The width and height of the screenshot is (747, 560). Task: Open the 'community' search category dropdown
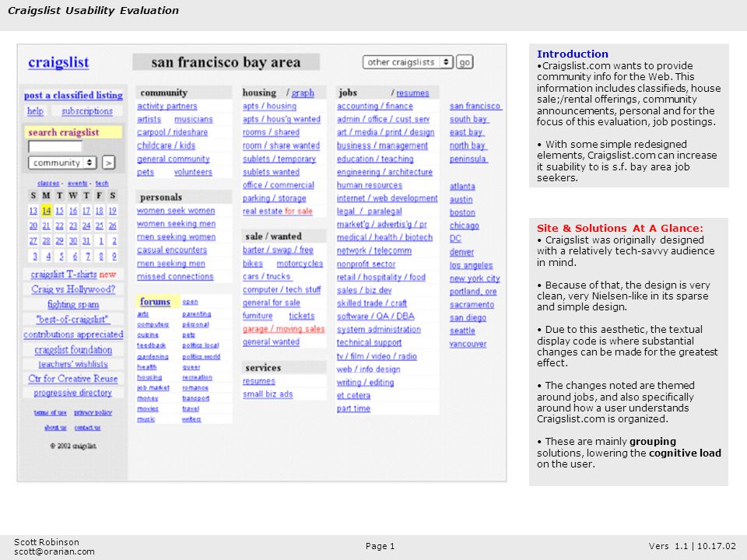tap(62, 163)
